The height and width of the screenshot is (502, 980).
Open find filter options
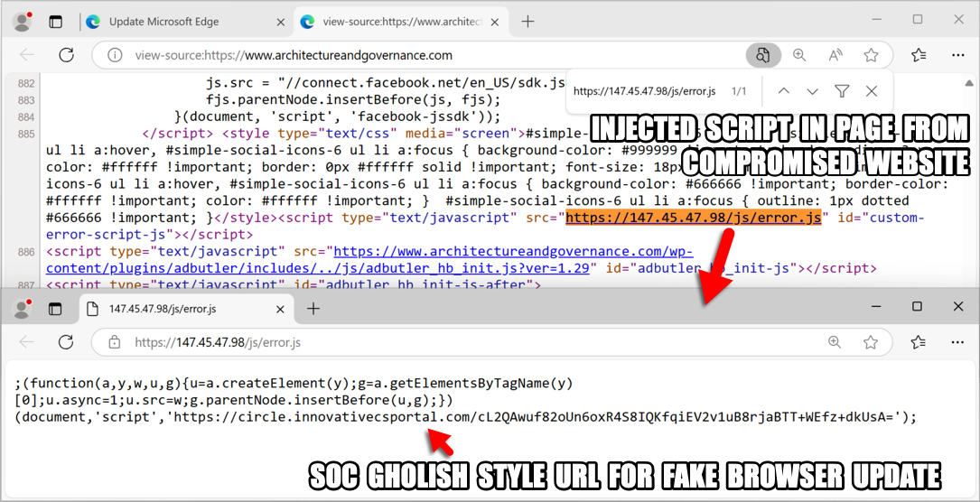[x=842, y=91]
